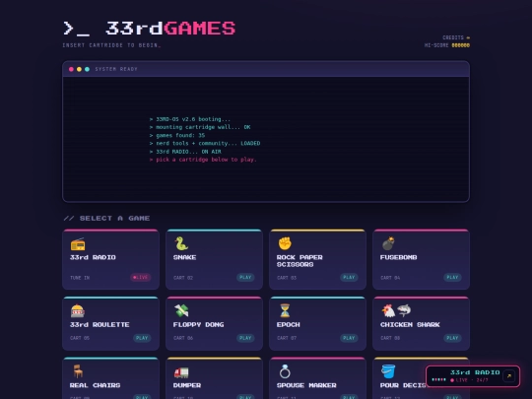Click the 'nerd tools + community... LOADED' line

[205, 143]
